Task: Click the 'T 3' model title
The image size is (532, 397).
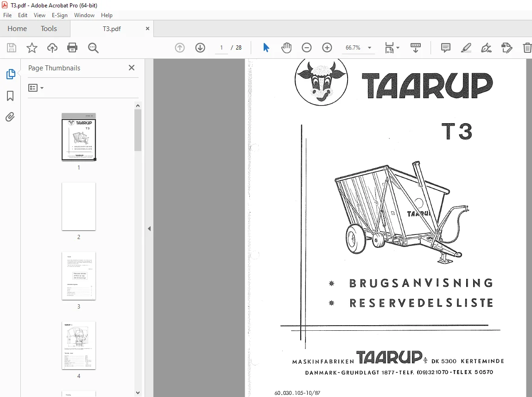Action: point(456,132)
